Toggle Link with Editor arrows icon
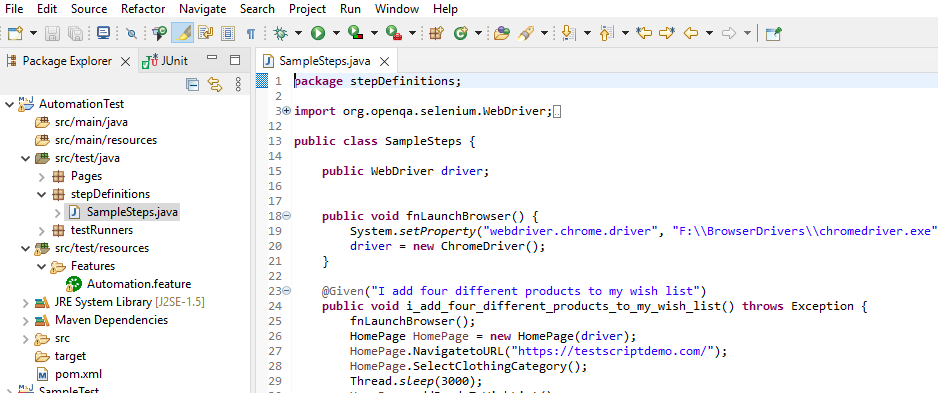938x393 pixels. [215, 84]
